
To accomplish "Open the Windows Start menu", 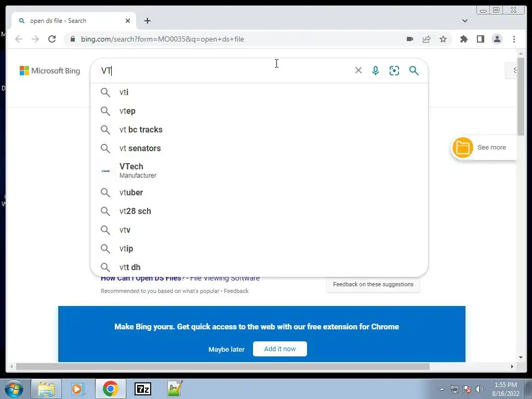I will (x=14, y=389).
